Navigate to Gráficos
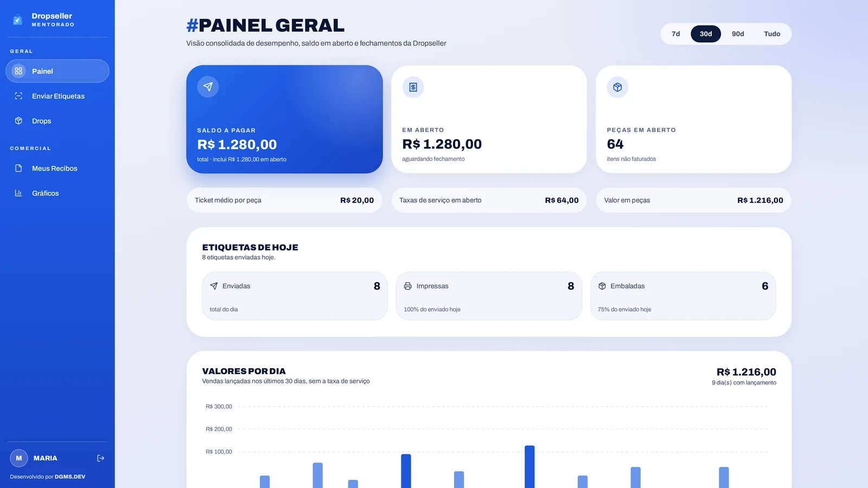The height and width of the screenshot is (488, 868). 58,193
